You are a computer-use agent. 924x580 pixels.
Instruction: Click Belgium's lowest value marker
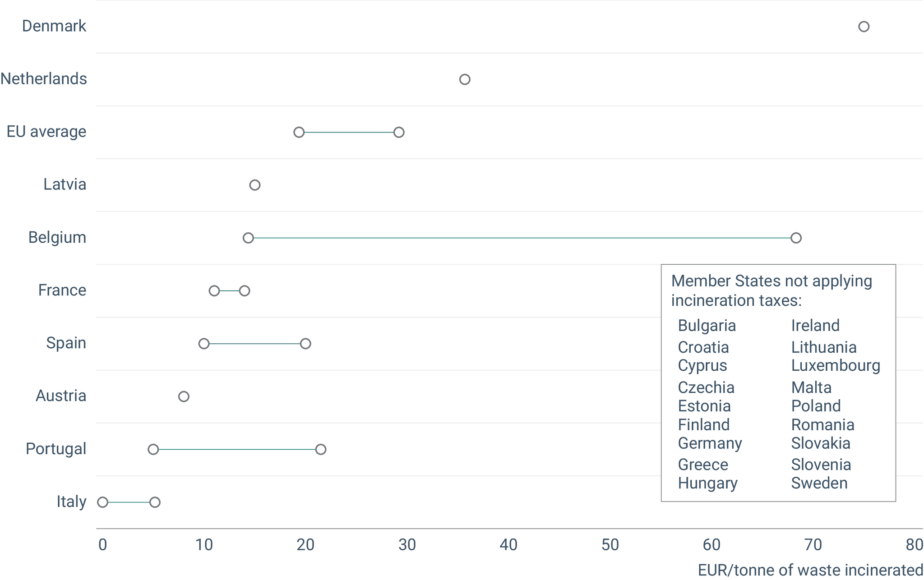point(248,238)
